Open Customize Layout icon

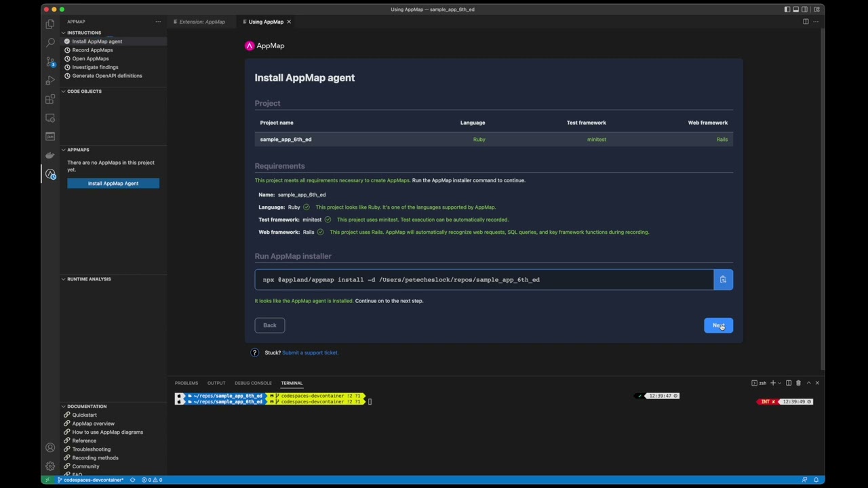click(x=818, y=9)
